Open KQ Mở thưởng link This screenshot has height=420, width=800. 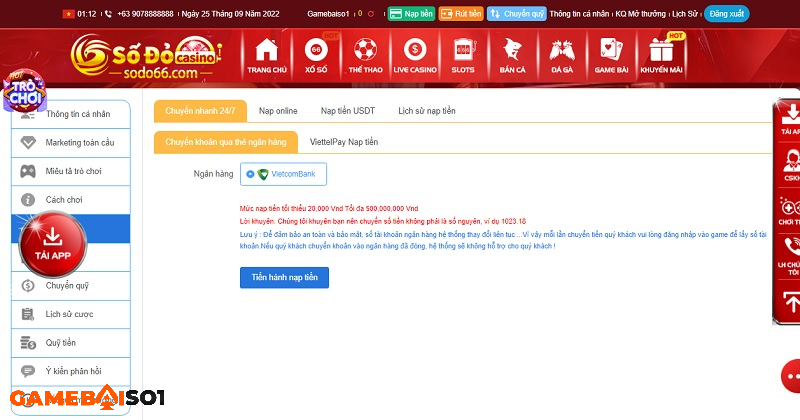pos(640,14)
